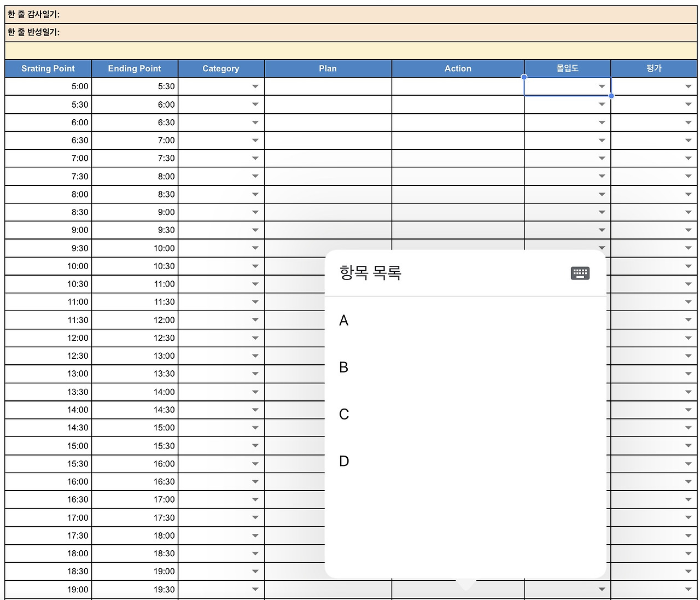Expand the 몰입도 dropdown in the 8:00 row
700x600 pixels.
click(x=602, y=194)
